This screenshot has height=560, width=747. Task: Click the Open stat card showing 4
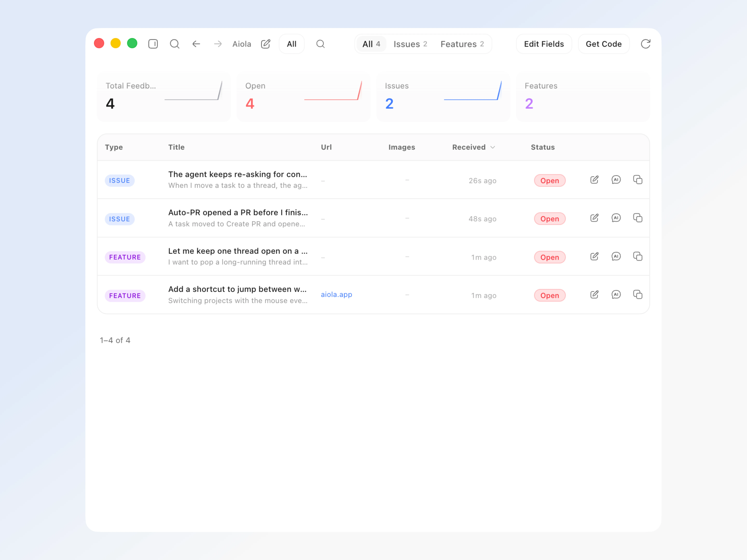click(304, 97)
